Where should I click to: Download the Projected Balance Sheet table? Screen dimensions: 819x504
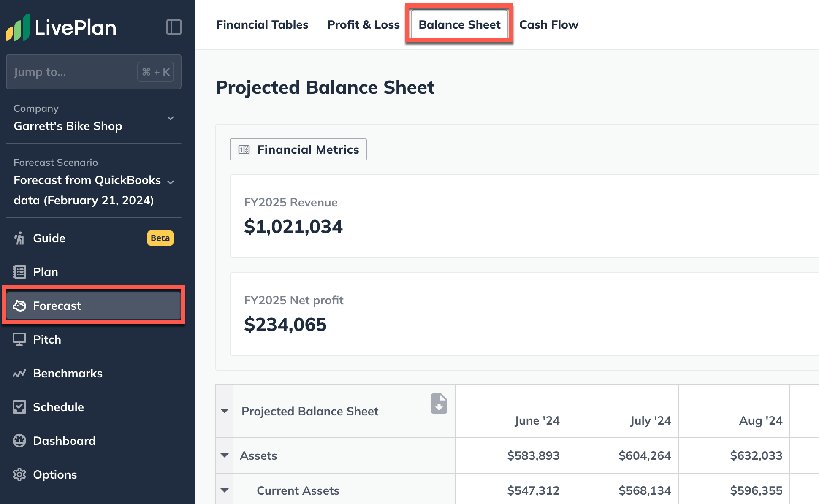coord(439,404)
